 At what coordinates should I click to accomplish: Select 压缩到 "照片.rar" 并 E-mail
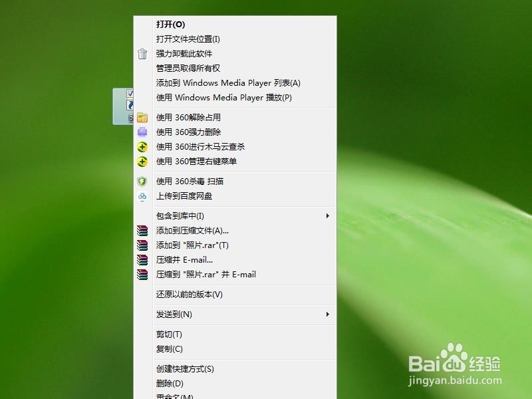pyautogui.click(x=235, y=275)
